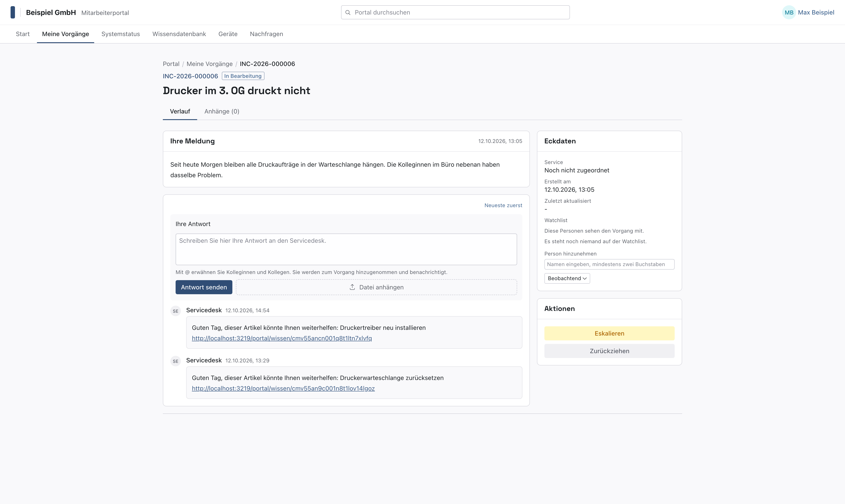Click the Servicedesk timestamp 12.10.2026, 13:29
This screenshot has width=845, height=504.
coord(247,360)
